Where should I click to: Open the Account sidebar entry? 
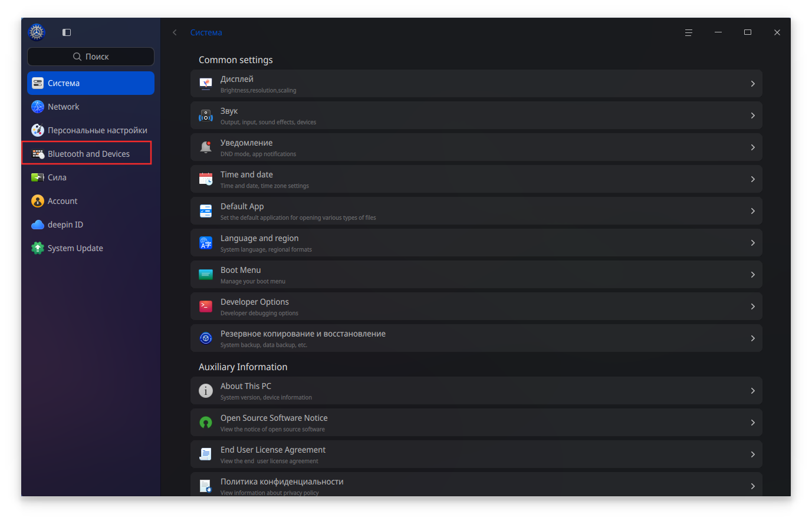point(91,201)
